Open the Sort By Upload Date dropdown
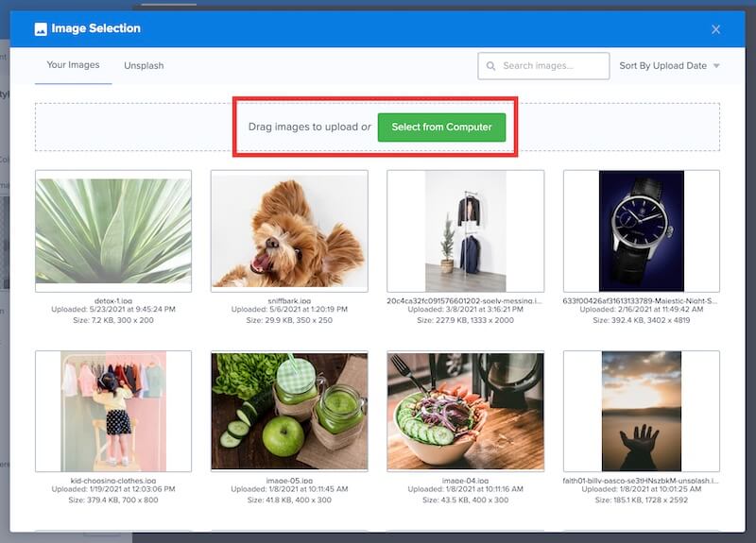 [x=669, y=66]
